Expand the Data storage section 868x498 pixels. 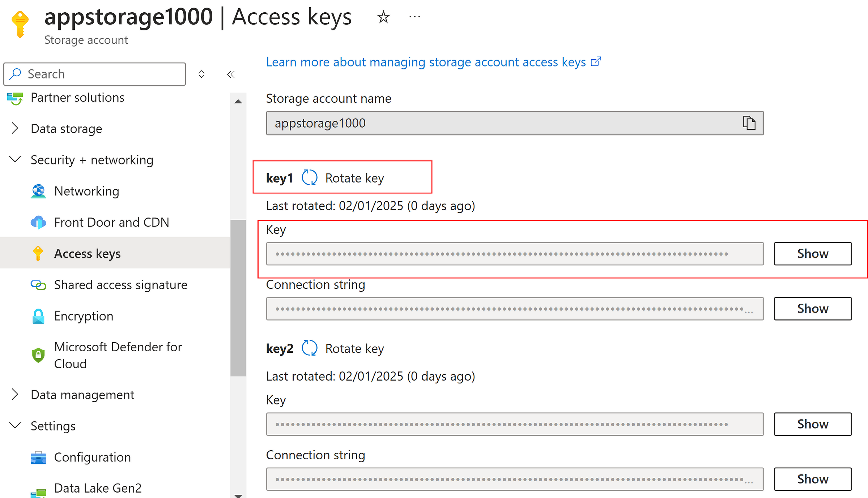(x=15, y=128)
